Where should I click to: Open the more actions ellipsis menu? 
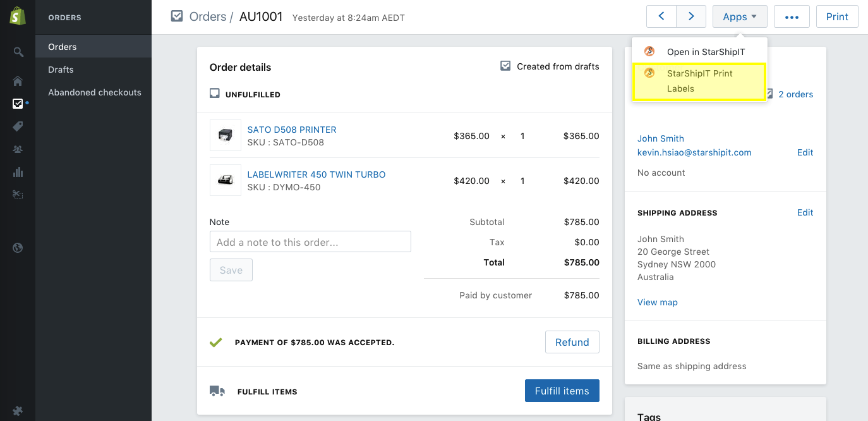[792, 16]
